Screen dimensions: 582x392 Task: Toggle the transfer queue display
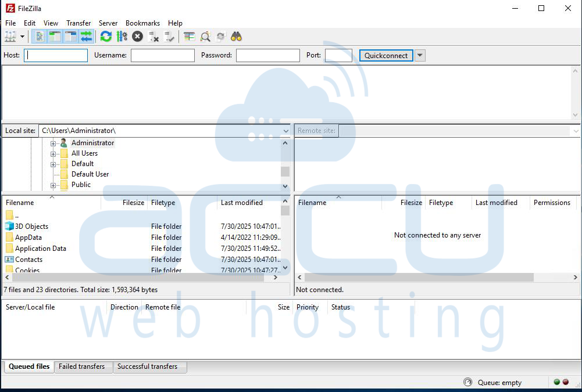coord(86,37)
